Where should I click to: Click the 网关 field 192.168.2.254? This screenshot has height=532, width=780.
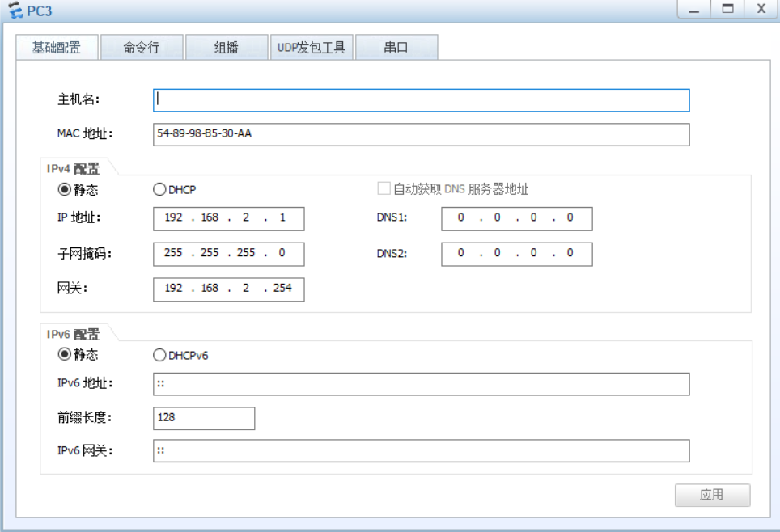pyautogui.click(x=229, y=289)
